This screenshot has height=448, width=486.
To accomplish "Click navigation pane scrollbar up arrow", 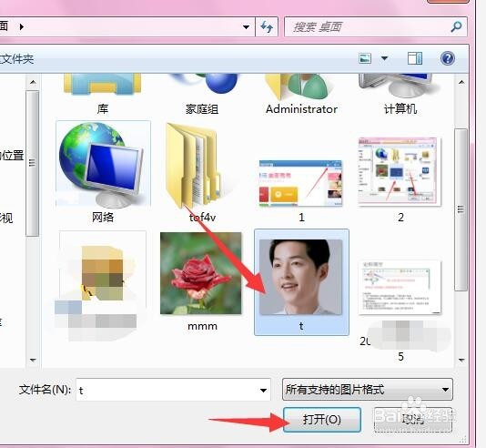I will pos(33,82).
